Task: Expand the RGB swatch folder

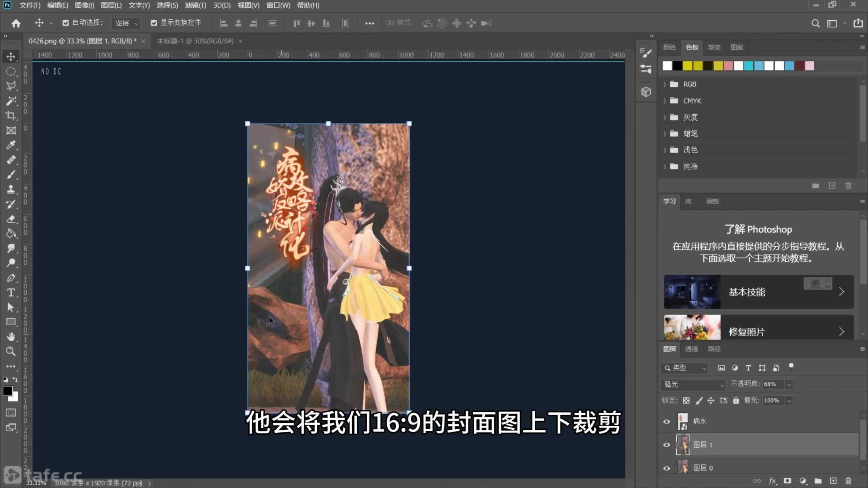Action: pos(665,84)
